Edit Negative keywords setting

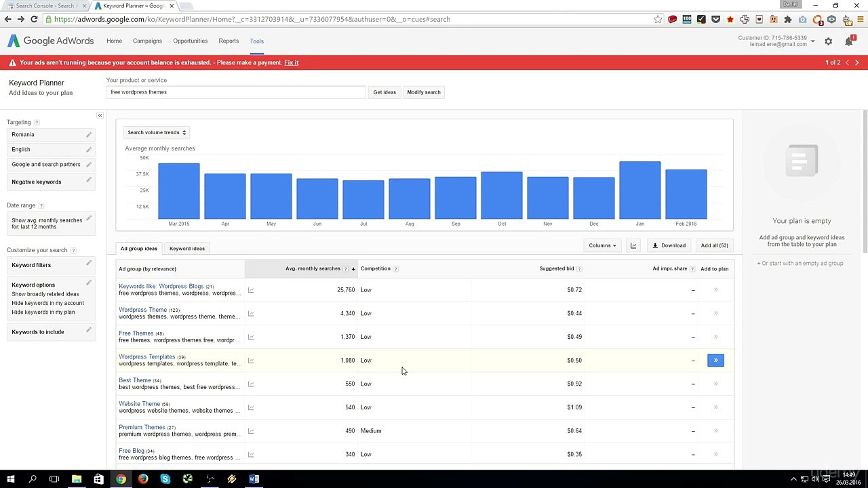point(88,180)
